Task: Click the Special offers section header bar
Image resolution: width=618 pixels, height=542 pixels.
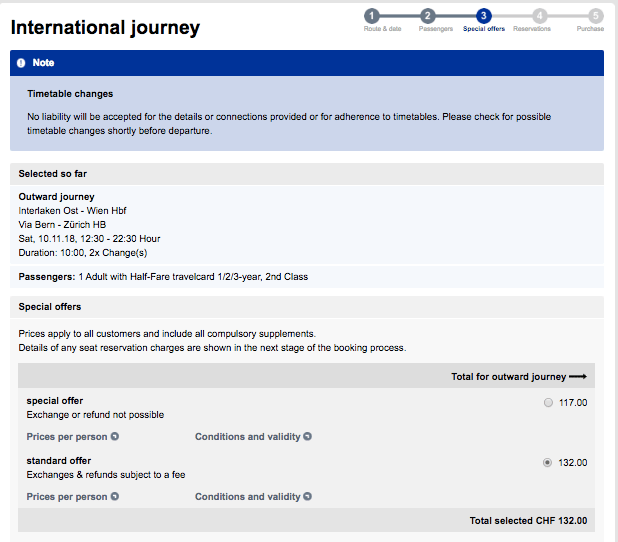Action: click(50, 307)
